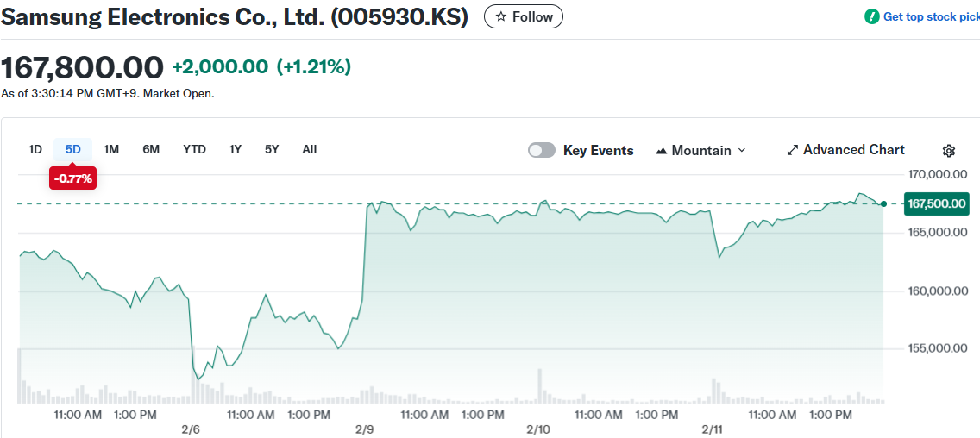Select the 5Y time range
This screenshot has width=980, height=438.
coord(272,149)
